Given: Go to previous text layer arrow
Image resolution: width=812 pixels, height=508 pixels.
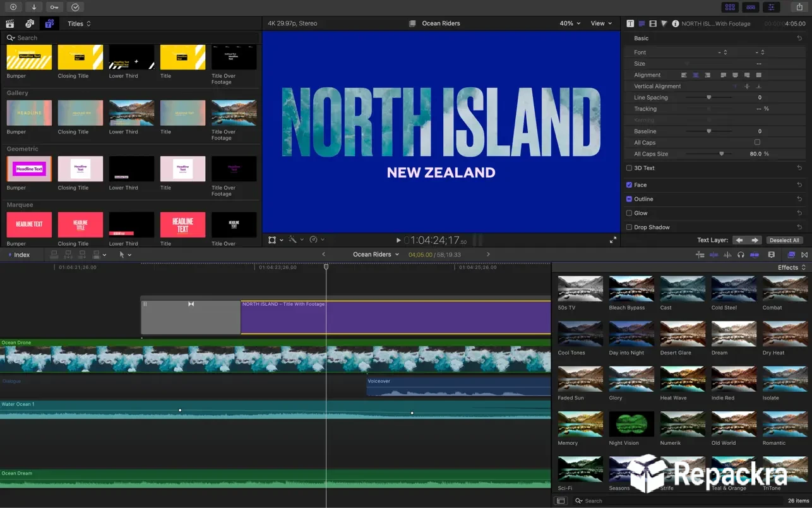Looking at the screenshot, I should point(739,240).
